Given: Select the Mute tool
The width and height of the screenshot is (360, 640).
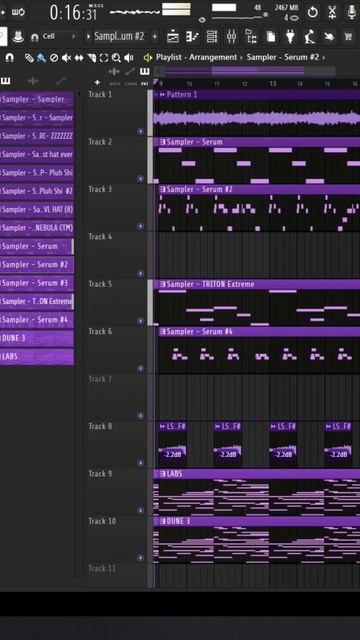Looking at the screenshot, I should click(67, 58).
